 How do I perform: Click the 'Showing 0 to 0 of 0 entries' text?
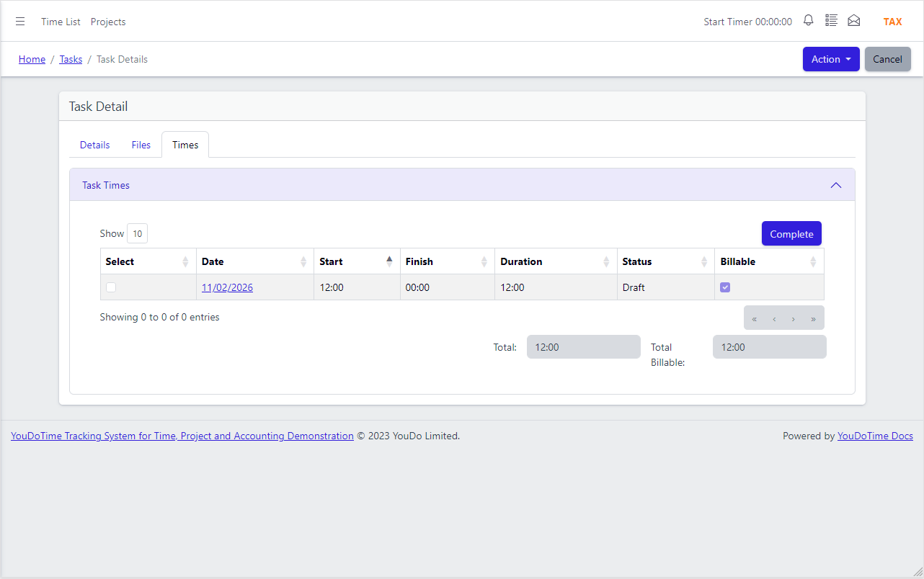(x=160, y=317)
